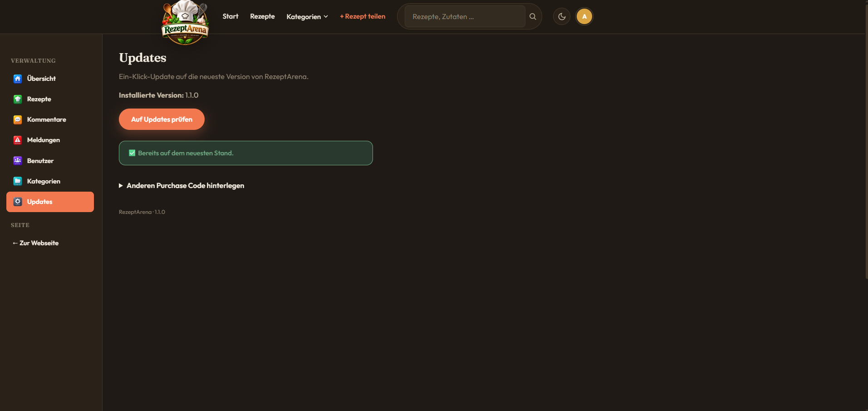Open Start in top navigation
The image size is (868, 411).
(x=230, y=16)
